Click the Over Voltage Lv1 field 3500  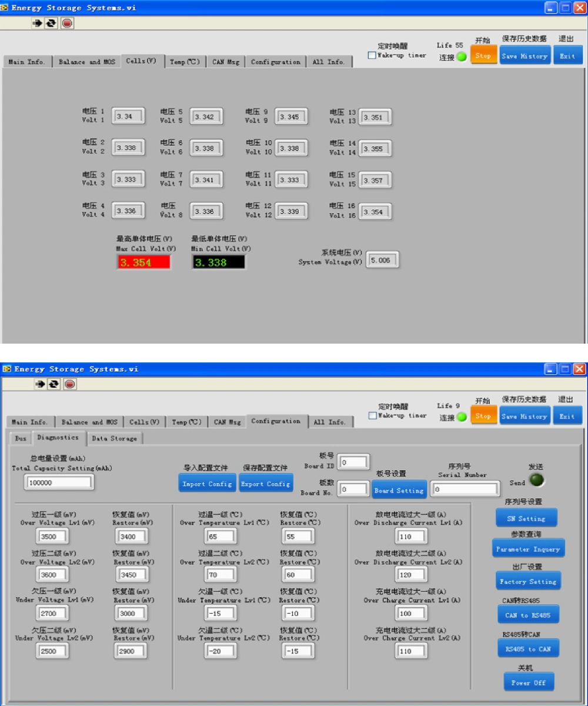[x=52, y=537]
